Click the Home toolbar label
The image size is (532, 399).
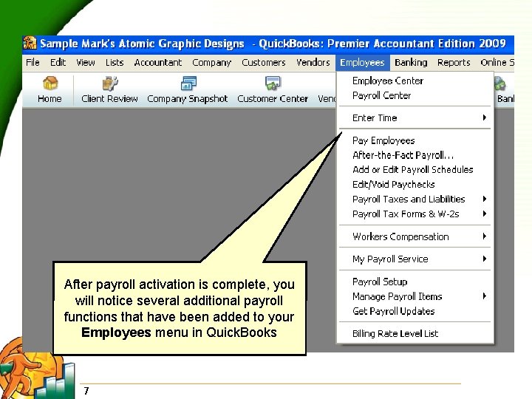(x=50, y=99)
